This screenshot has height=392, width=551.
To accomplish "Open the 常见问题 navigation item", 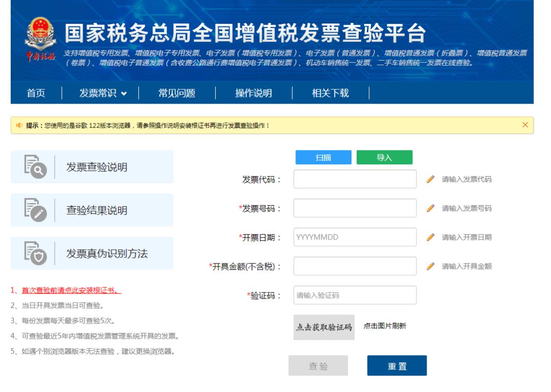I will click(177, 93).
